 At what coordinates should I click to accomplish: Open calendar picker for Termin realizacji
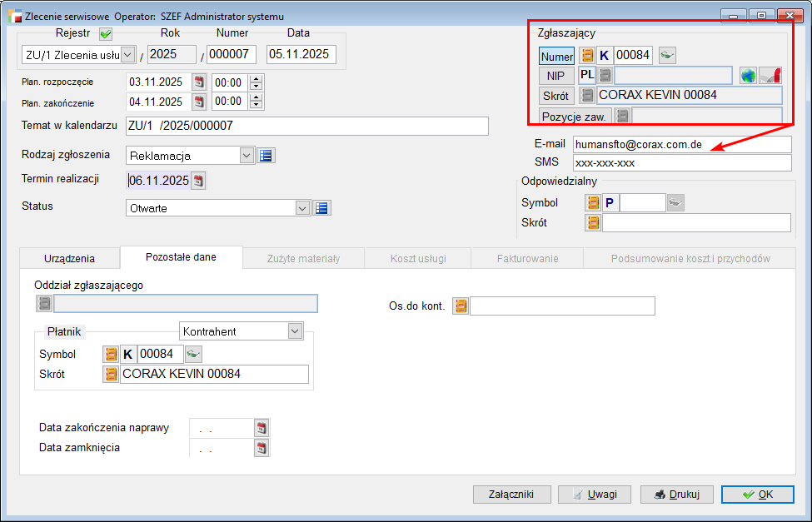pyautogui.click(x=198, y=181)
